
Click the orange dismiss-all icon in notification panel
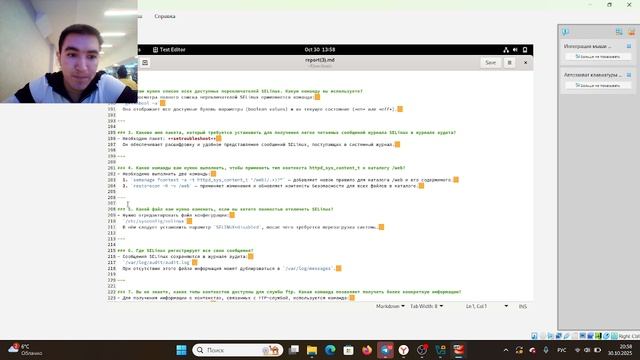(631, 31)
